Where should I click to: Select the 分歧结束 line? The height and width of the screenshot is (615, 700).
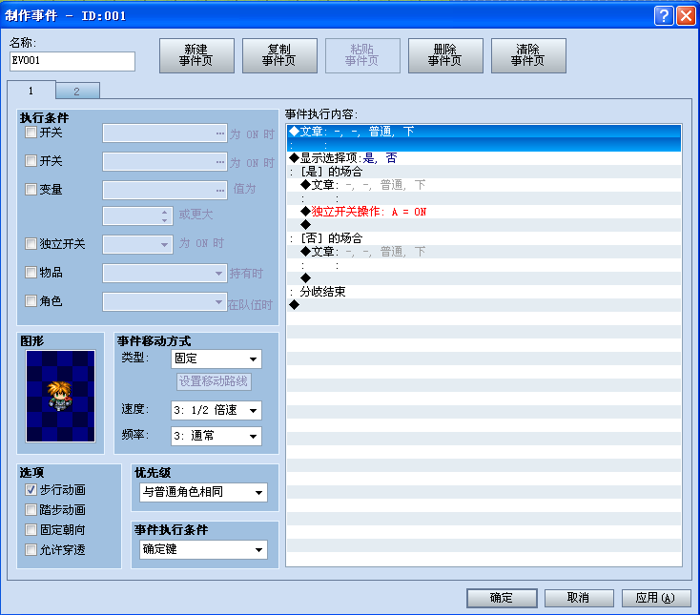[x=484, y=292]
